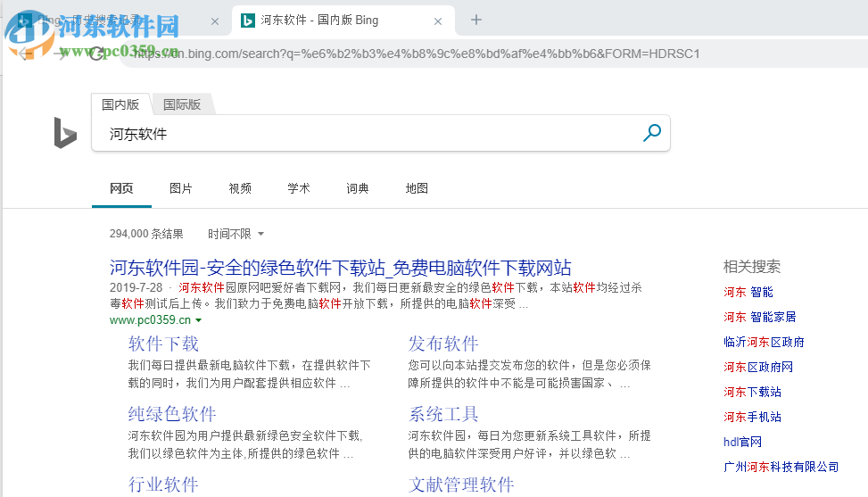Open the 行业软件 sublink
Image resolution: width=868 pixels, height=497 pixels.
coord(163,485)
